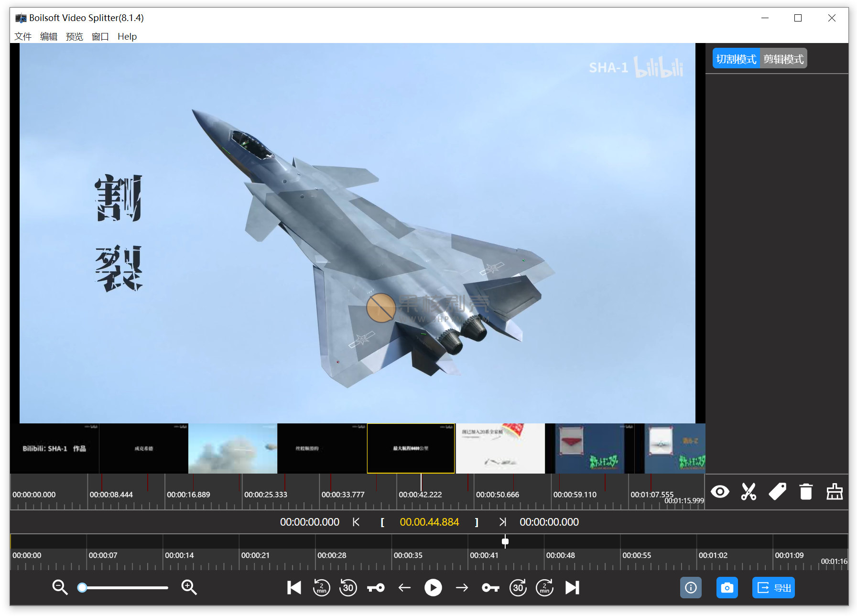Image resolution: width=857 pixels, height=616 pixels.
Task: Click the trash delete icon
Action: pos(806,491)
